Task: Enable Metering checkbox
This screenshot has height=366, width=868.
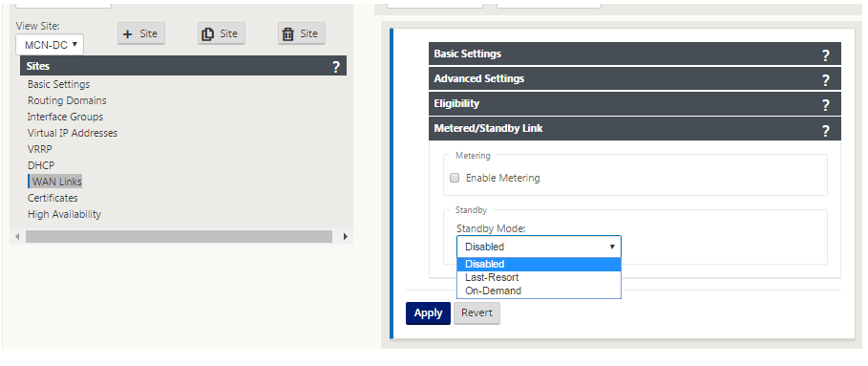Action: [x=455, y=178]
